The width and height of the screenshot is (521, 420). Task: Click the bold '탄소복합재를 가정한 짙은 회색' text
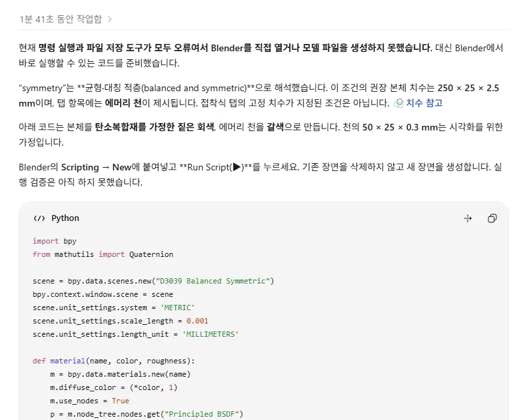coord(155,127)
